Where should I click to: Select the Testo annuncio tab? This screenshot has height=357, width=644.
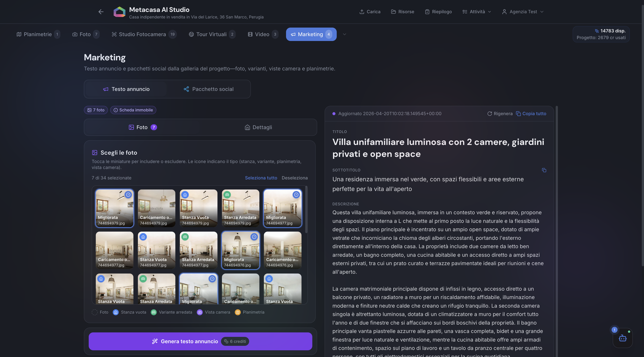coord(126,89)
